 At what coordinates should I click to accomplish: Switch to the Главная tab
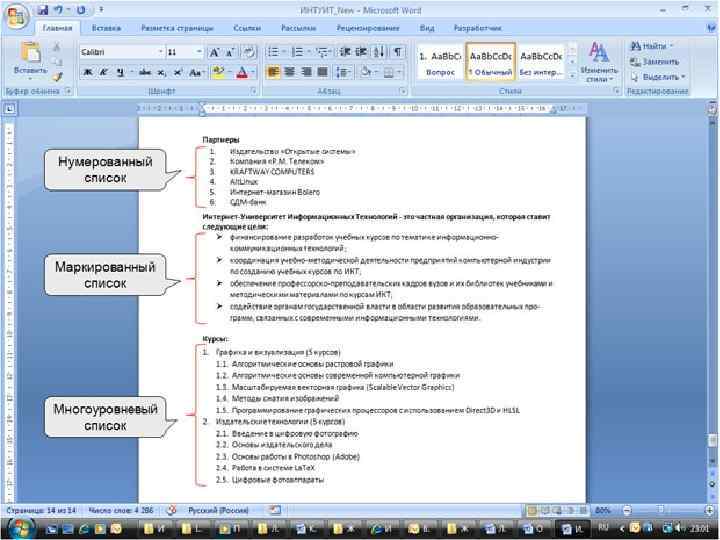[x=57, y=28]
